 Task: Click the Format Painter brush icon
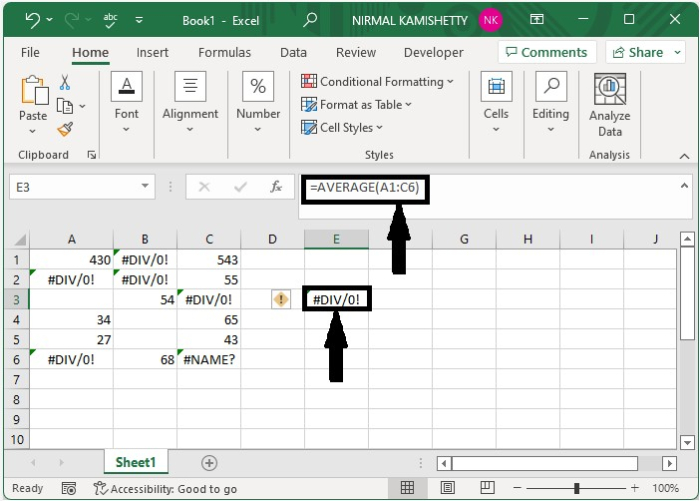(65, 129)
